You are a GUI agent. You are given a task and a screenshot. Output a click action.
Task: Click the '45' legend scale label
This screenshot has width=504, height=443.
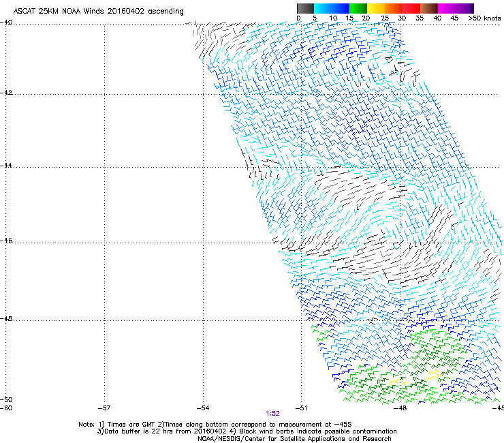pos(454,18)
